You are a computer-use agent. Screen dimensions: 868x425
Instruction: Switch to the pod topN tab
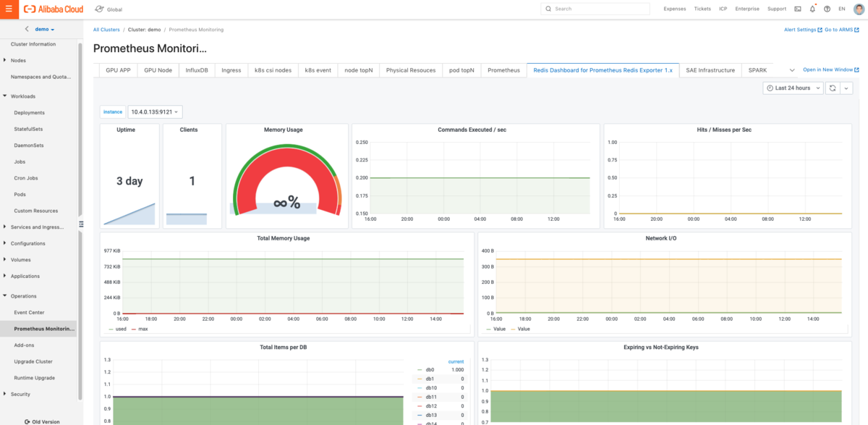point(461,70)
